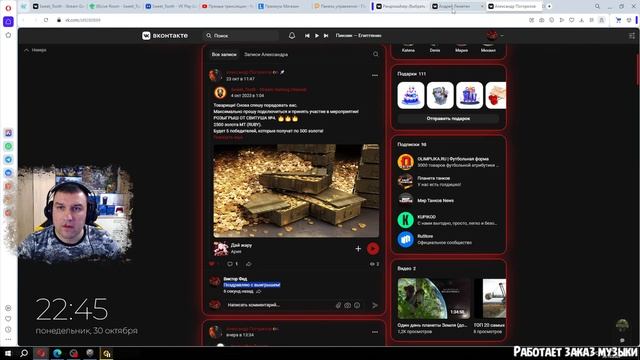This screenshot has height=360, width=640.
Task: Add the Дай жару track with plus icon
Action: click(x=358, y=248)
